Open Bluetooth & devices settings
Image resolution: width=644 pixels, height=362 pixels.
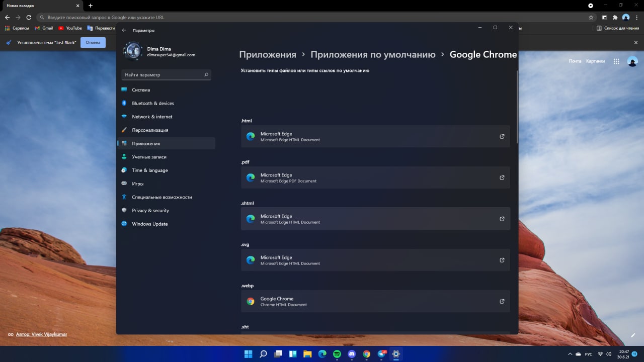coord(166,103)
